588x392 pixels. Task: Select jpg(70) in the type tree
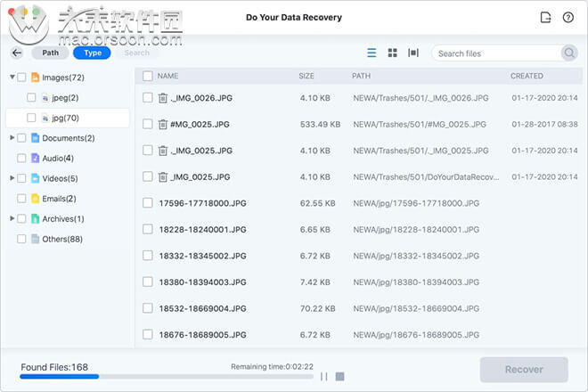click(x=66, y=118)
